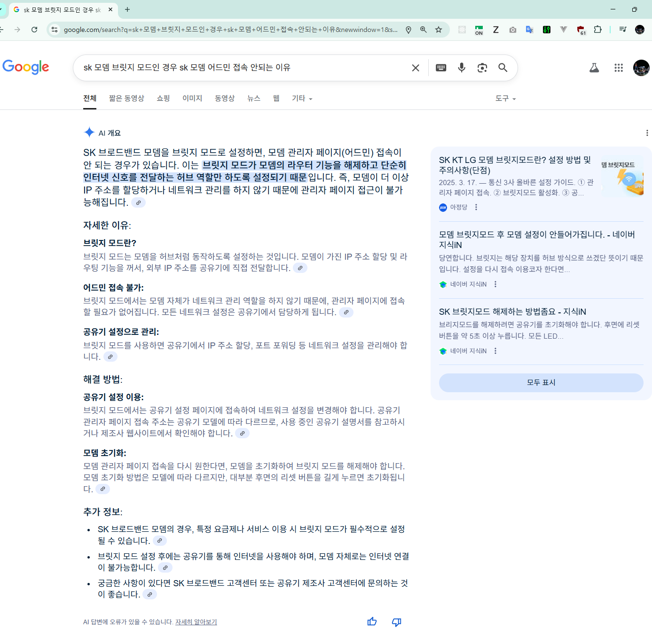Viewport: 652px width, 644px height.
Task: Open the source link chip after first paragraph
Action: pyautogui.click(x=138, y=203)
